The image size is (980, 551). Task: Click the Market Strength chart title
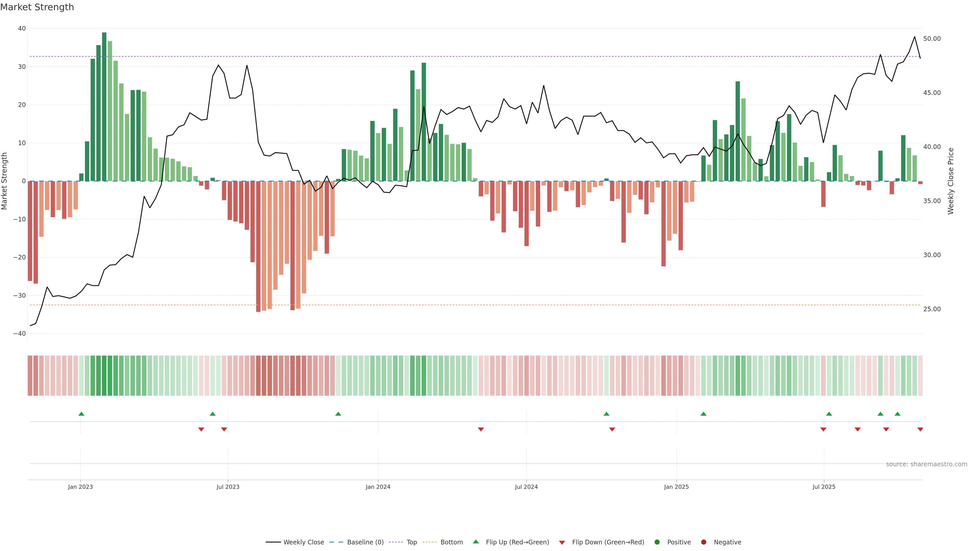pos(37,7)
